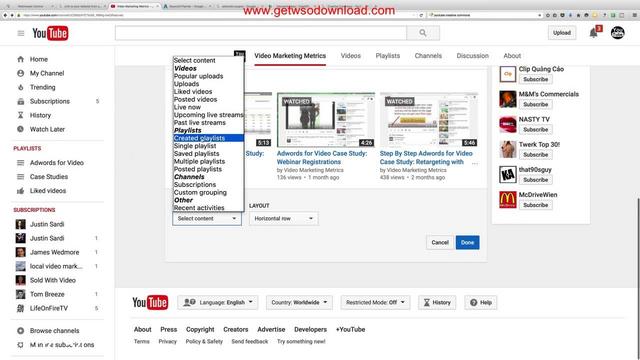The height and width of the screenshot is (360, 640).
Task: Switch to the Discussion channel tab
Action: pos(473,56)
